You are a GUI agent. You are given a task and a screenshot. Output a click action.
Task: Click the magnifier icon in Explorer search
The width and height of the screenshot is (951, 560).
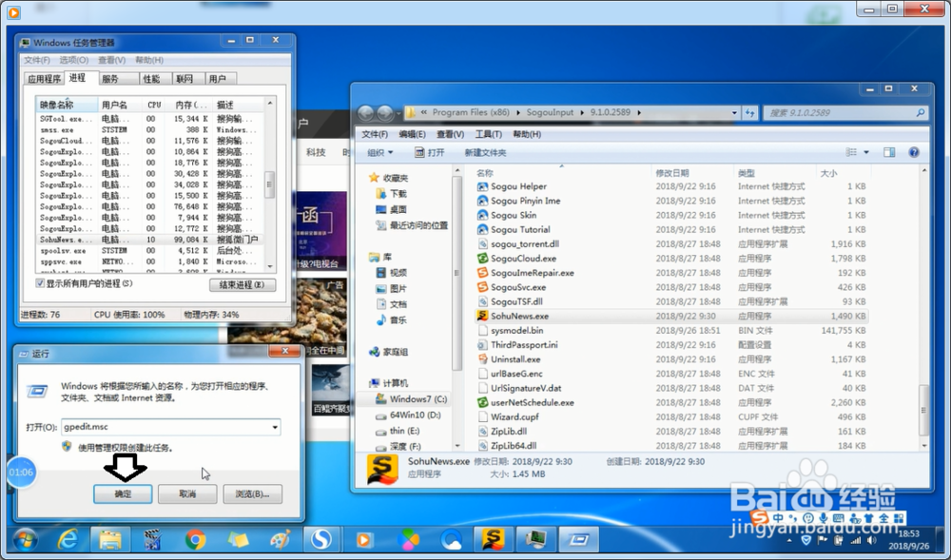[920, 113]
